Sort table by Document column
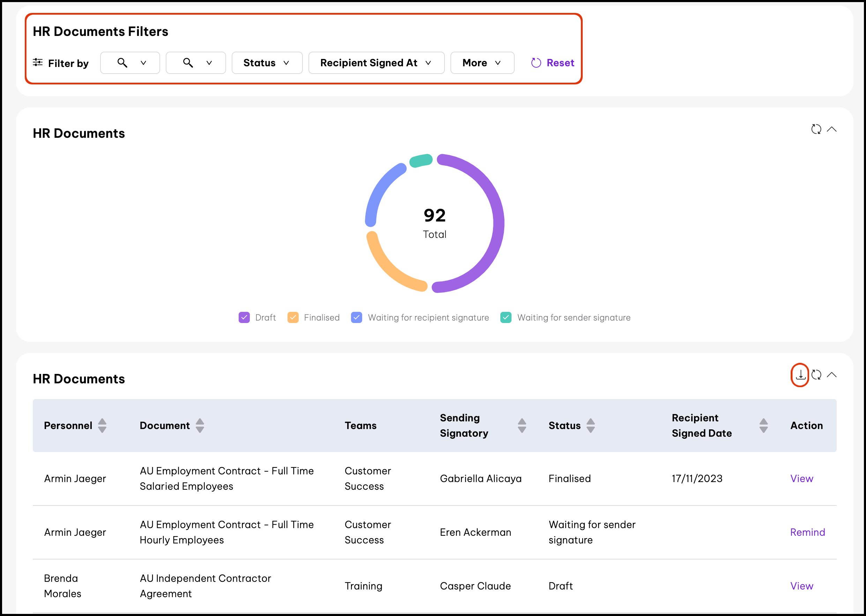The height and width of the screenshot is (616, 866). [x=200, y=426]
